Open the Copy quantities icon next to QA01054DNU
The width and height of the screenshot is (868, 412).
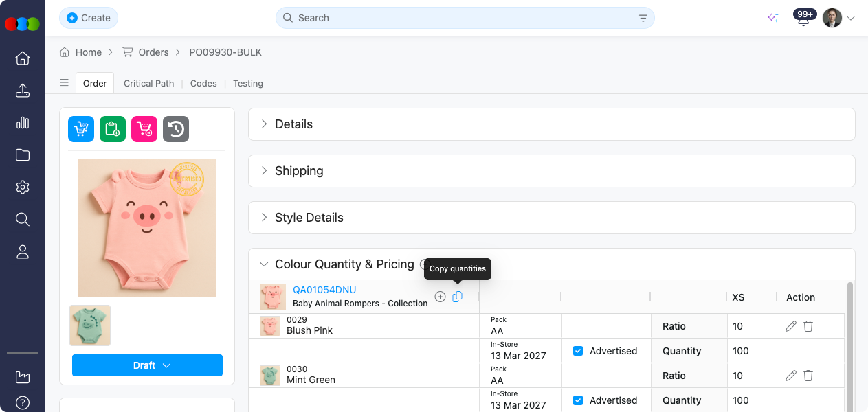point(458,296)
